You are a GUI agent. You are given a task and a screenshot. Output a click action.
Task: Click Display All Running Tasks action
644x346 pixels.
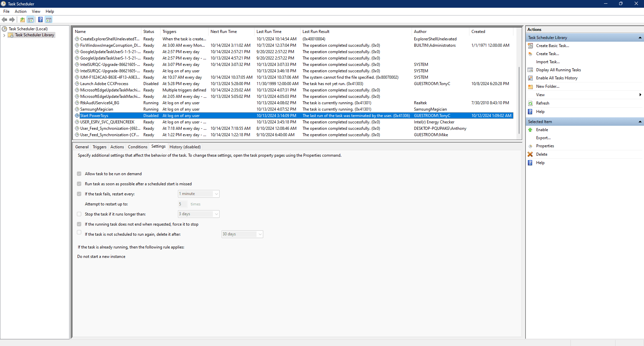pyautogui.click(x=558, y=70)
